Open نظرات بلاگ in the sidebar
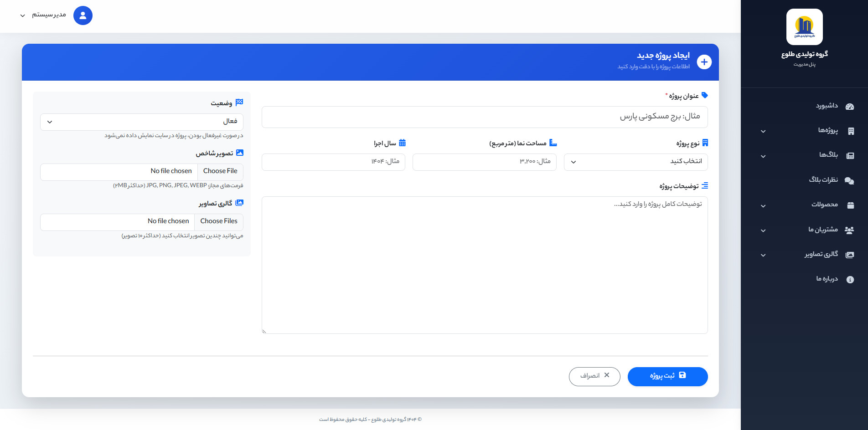The image size is (868, 430). (x=804, y=180)
